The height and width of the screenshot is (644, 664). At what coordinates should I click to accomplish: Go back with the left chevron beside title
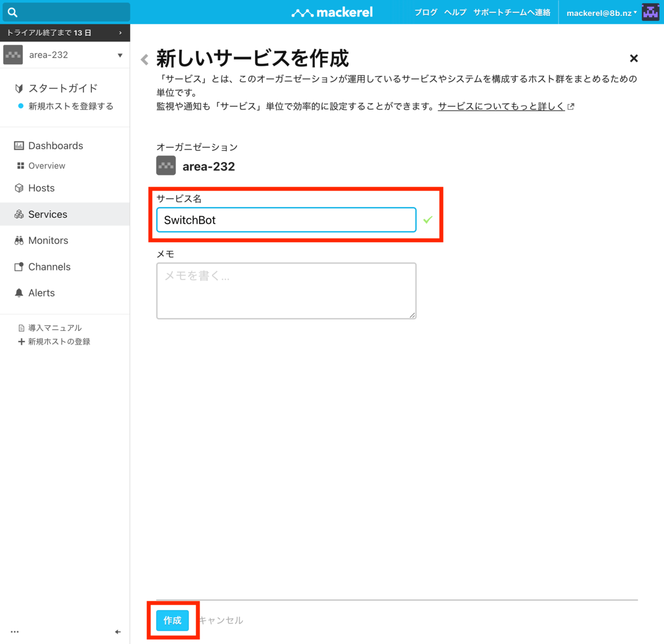[x=144, y=59]
